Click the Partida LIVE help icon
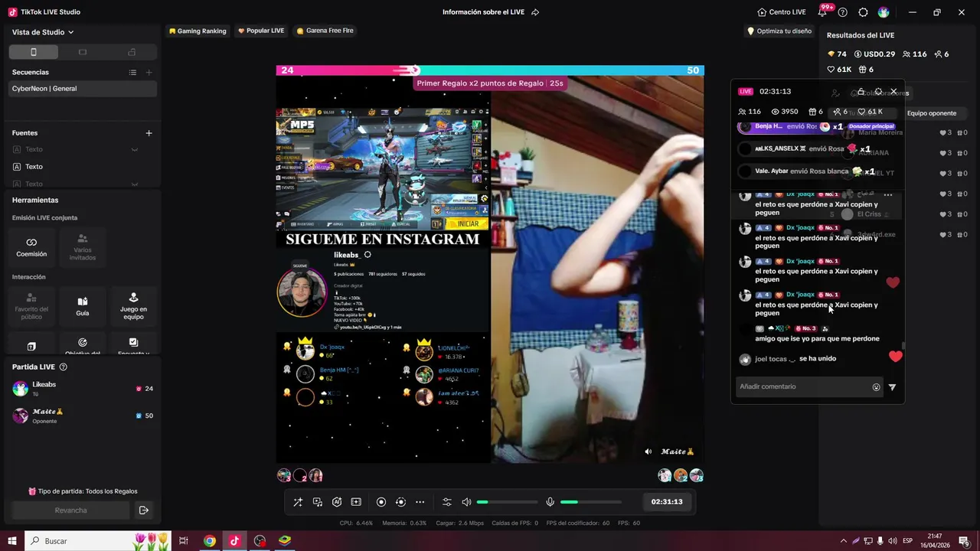Viewport: 980px width, 551px height. point(64,367)
